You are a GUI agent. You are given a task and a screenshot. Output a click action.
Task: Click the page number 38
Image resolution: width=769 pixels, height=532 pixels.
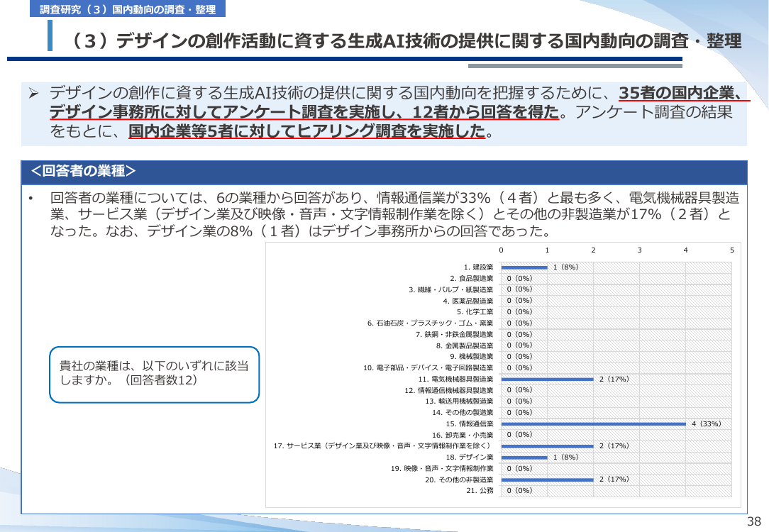coord(754,521)
